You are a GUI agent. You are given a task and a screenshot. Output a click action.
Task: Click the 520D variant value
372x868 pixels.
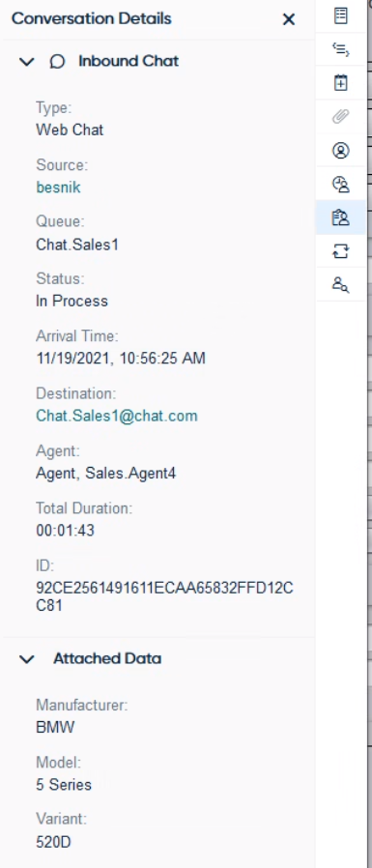[x=54, y=843]
